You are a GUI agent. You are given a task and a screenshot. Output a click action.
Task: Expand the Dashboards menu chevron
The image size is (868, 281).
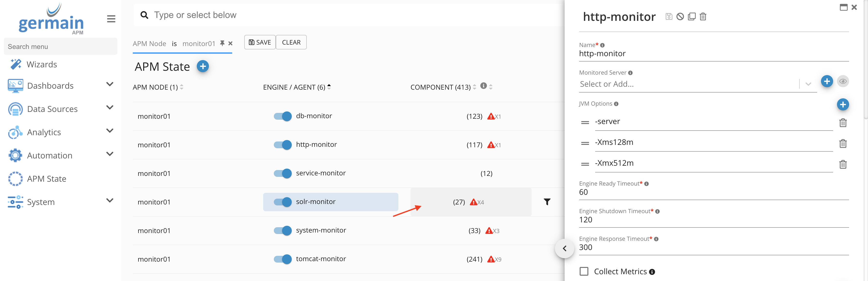tap(110, 84)
